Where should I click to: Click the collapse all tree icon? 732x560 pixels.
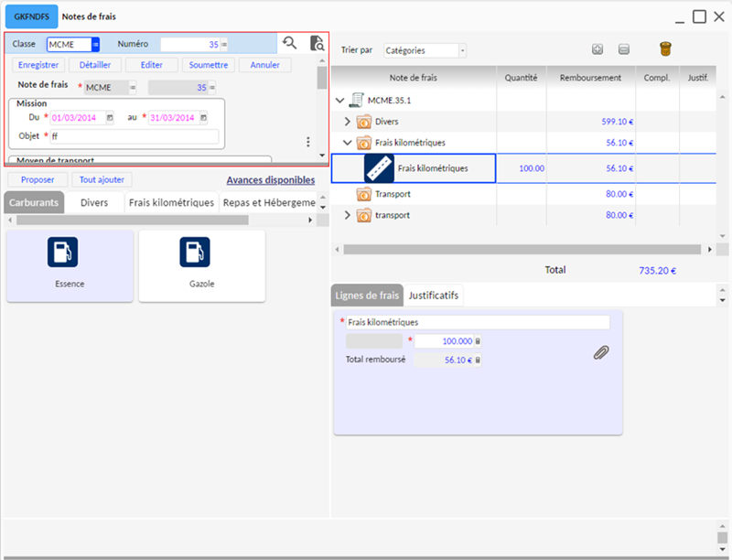coord(624,50)
